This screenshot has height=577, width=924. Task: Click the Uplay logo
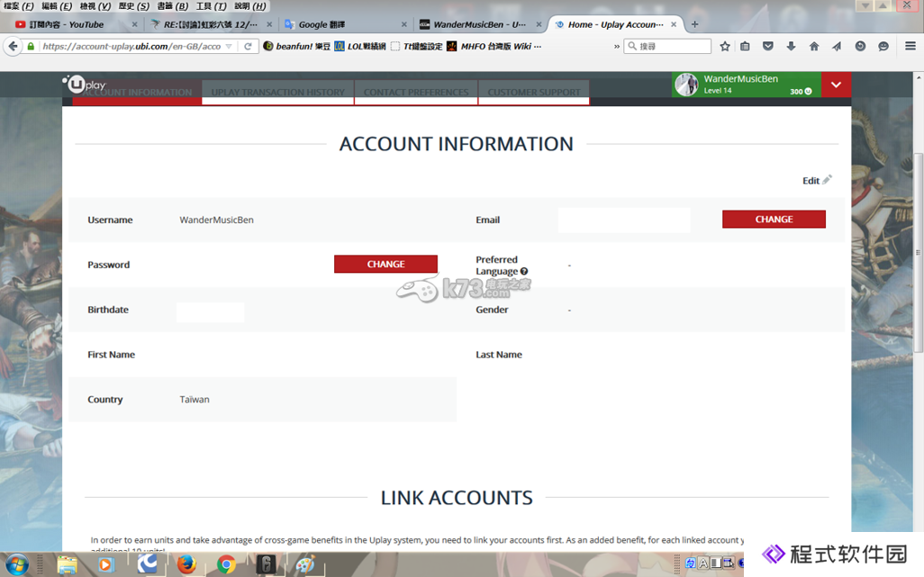tap(84, 85)
